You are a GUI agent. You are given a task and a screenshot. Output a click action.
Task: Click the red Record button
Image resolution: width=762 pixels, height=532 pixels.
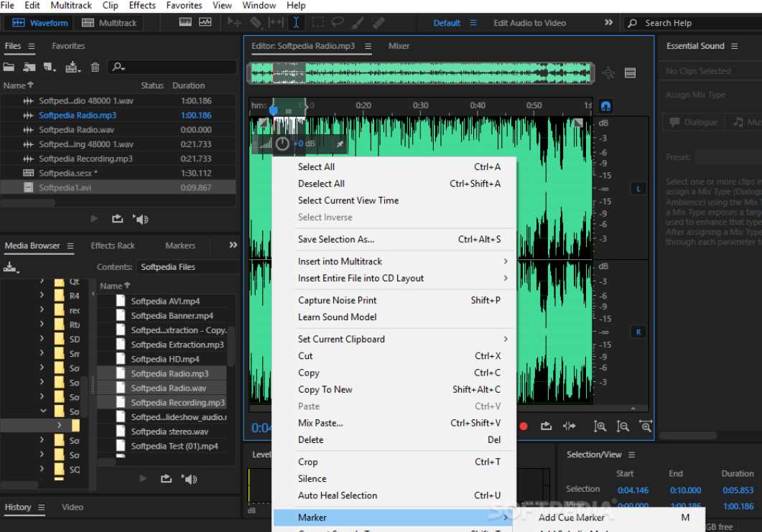pos(524,426)
